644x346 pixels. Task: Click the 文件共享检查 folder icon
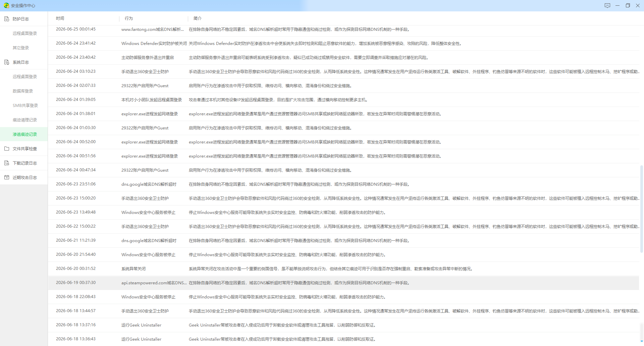7,149
